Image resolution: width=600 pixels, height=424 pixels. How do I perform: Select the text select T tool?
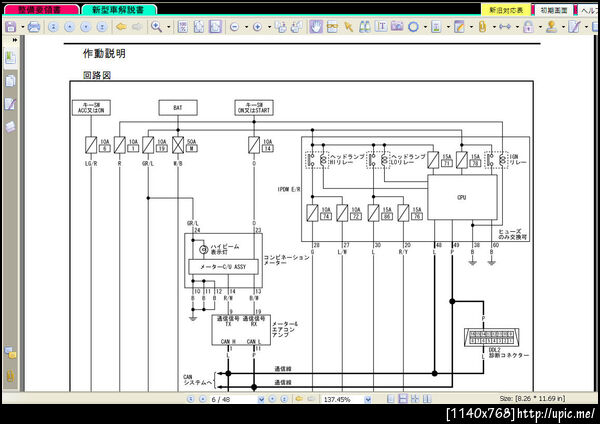click(x=381, y=26)
